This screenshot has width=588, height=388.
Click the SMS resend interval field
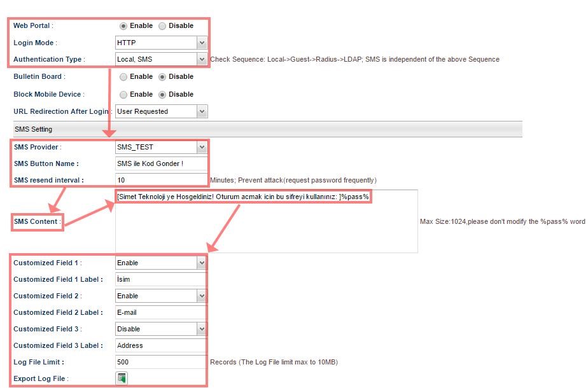[162, 180]
